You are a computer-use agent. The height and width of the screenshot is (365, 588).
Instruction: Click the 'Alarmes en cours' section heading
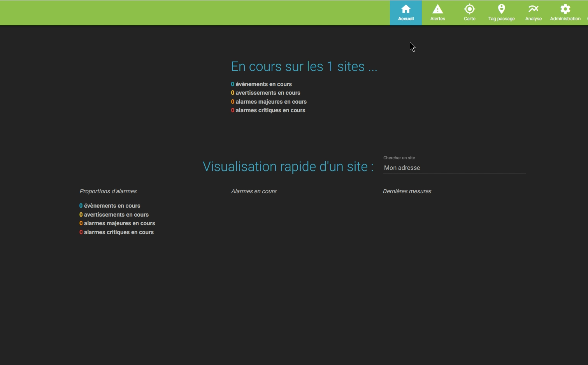pos(254,191)
